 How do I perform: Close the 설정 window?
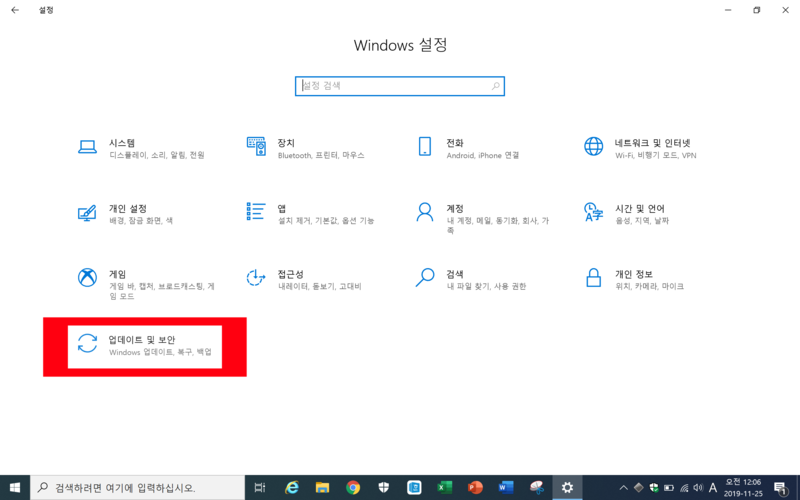tap(786, 10)
